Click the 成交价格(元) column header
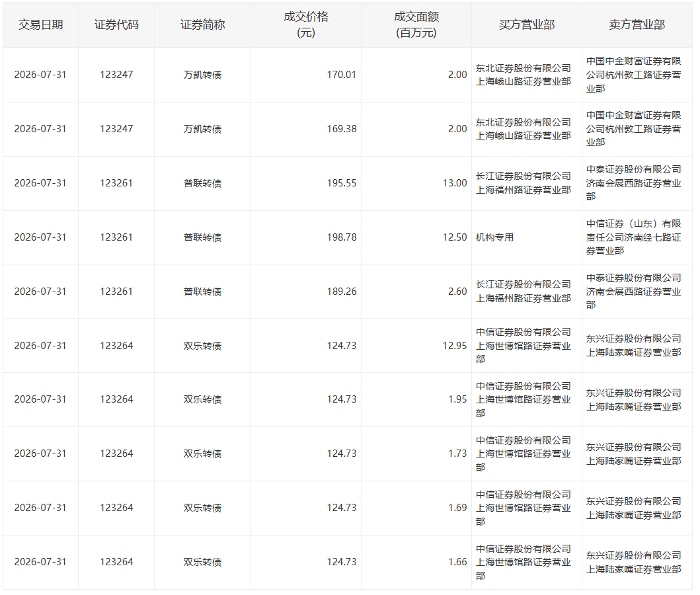Image resolution: width=700 pixels, height=595 pixels. click(x=306, y=25)
